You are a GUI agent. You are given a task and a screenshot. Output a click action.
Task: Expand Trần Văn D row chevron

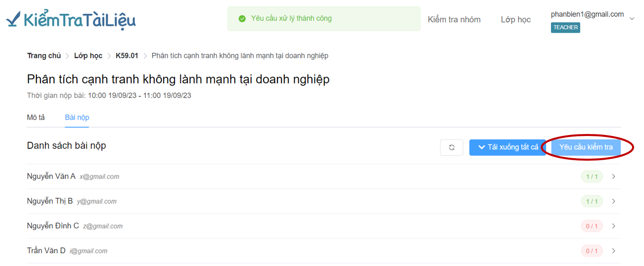pyautogui.click(x=613, y=251)
